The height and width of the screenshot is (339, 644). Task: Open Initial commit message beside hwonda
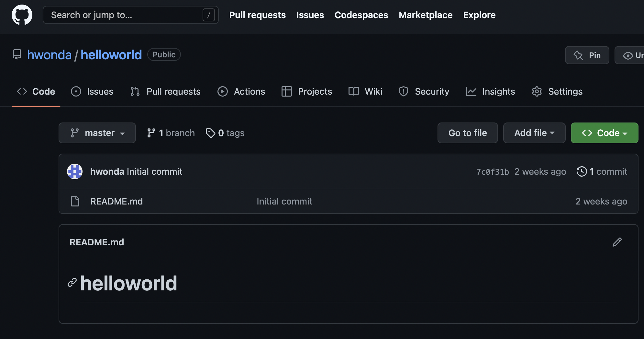click(155, 171)
